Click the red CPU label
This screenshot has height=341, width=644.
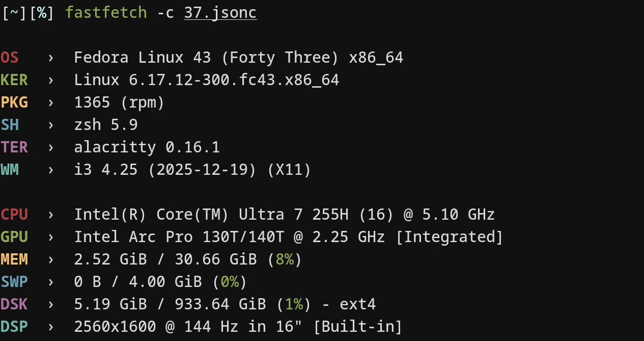14,215
